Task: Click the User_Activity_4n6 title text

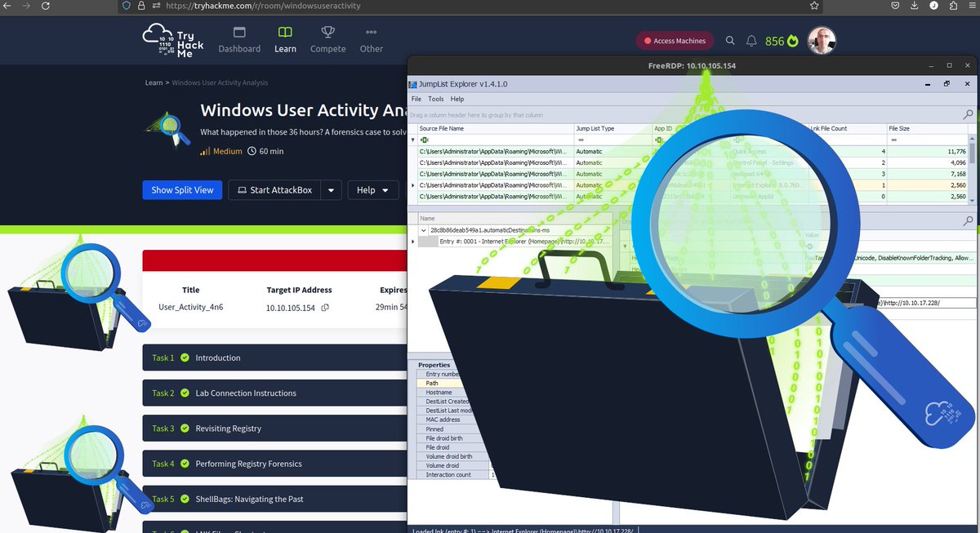Action: point(190,308)
